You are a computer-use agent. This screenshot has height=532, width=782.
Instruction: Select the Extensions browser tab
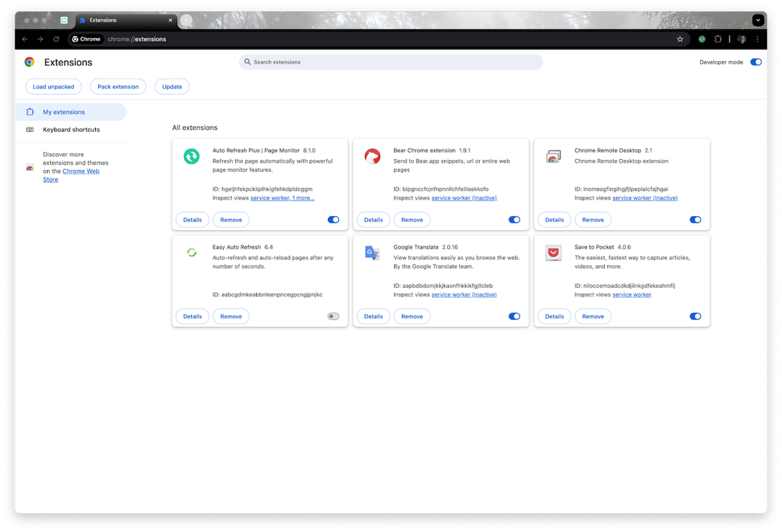pyautogui.click(x=122, y=21)
